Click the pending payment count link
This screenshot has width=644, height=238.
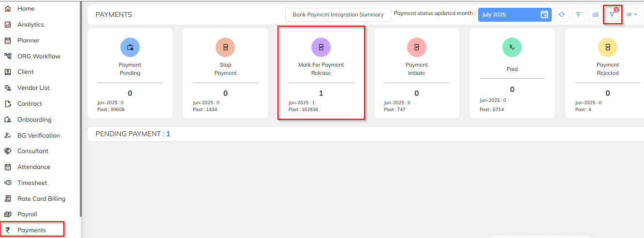[168, 134]
